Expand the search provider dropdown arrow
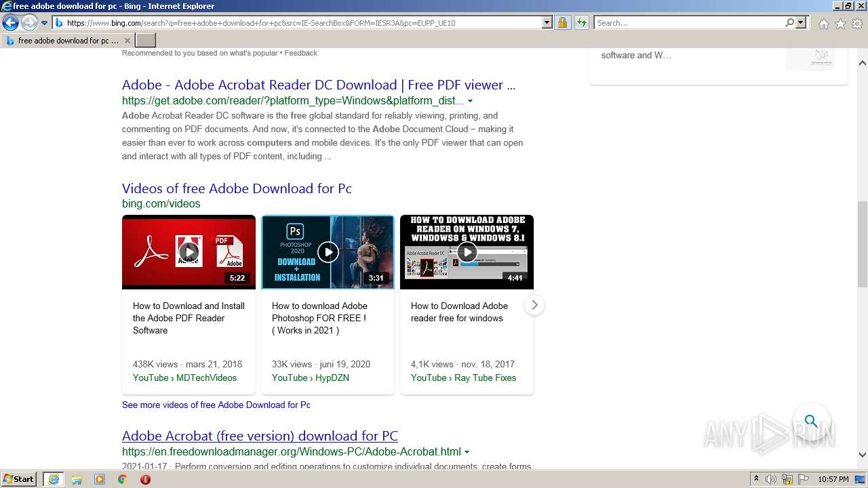This screenshot has width=868, height=488. (x=801, y=23)
